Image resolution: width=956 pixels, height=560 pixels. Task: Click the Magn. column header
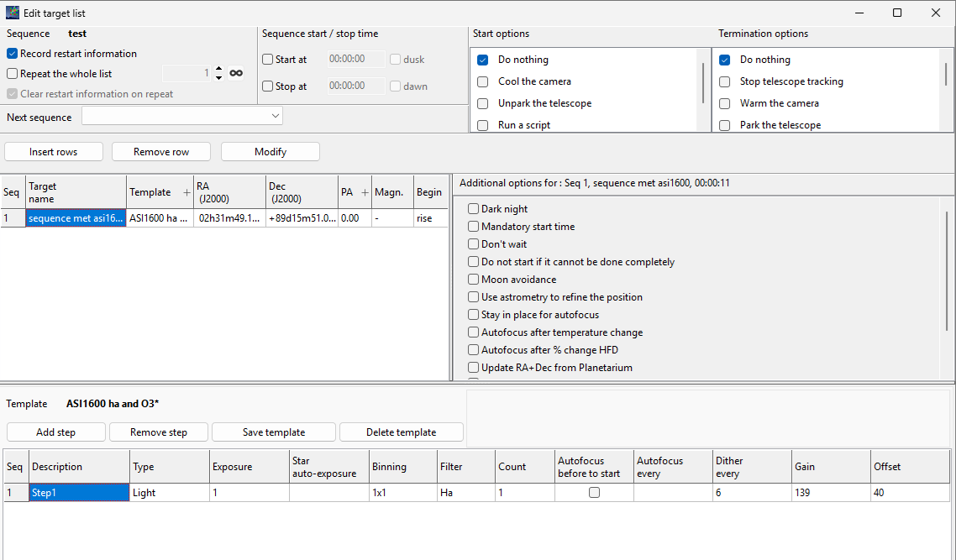392,192
